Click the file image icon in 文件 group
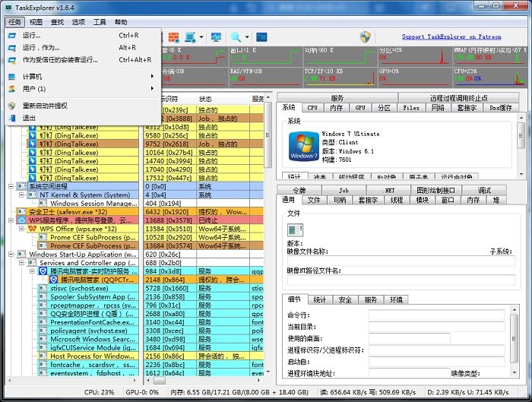 pos(294,229)
